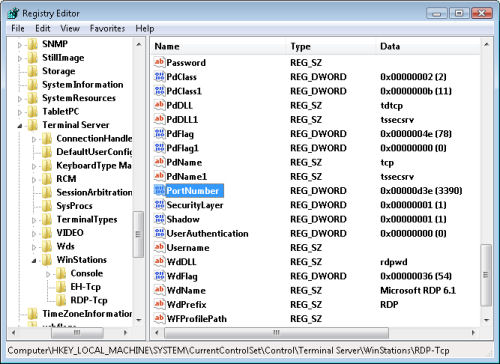Click the PdName1 string value icon
Viewport: 500px width, 364px height.
tap(159, 176)
